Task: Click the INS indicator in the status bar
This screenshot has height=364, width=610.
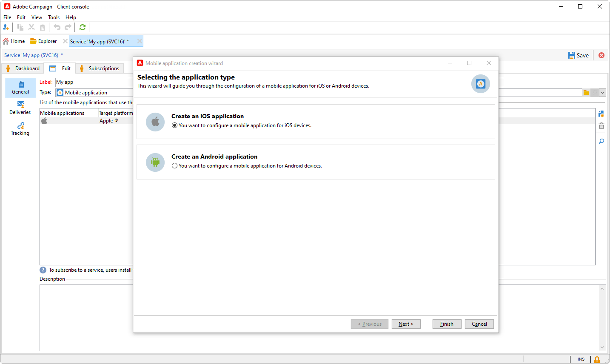Action: 581,359
